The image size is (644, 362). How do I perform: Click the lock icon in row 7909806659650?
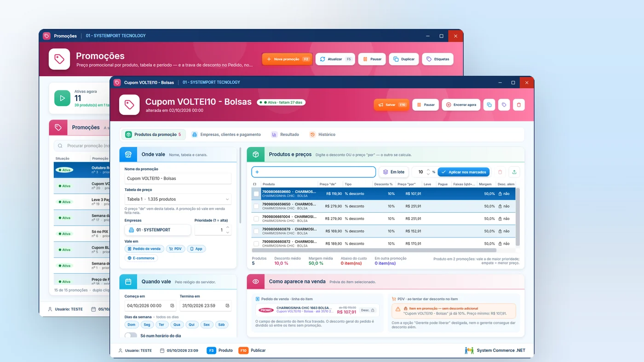500,206
